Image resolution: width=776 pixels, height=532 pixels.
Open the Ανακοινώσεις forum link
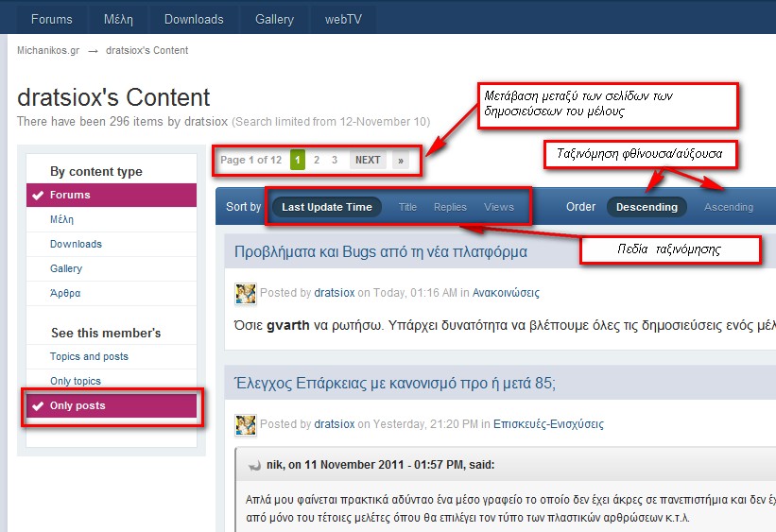(506, 293)
